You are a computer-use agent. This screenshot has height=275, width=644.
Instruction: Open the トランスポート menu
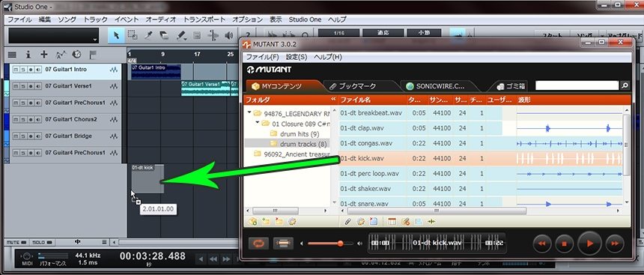coord(204,19)
